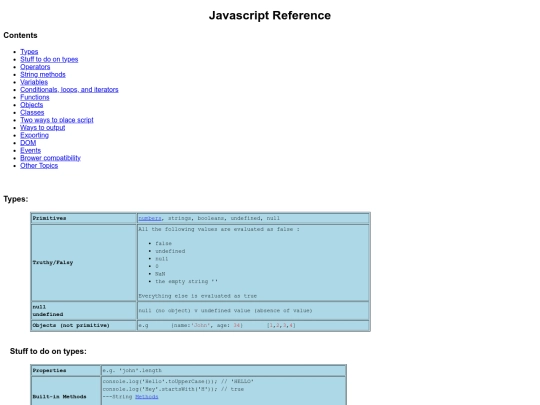Click the null vs undefined description text
Viewport: 540px width, 405px height.
point(225,310)
